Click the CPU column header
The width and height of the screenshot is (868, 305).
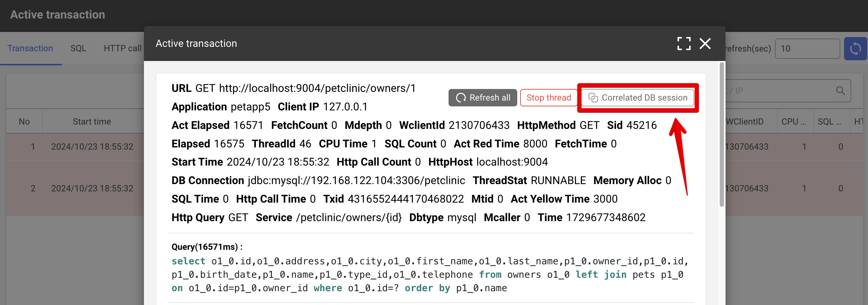point(793,122)
